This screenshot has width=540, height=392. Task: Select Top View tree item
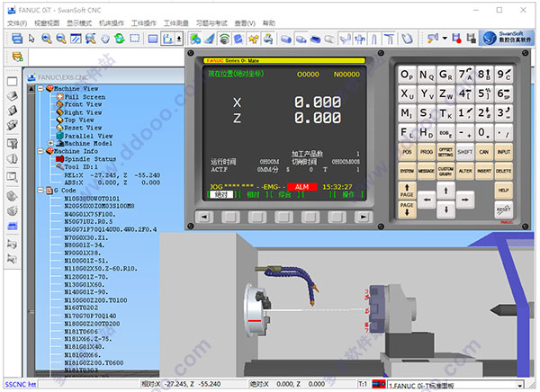click(x=79, y=120)
